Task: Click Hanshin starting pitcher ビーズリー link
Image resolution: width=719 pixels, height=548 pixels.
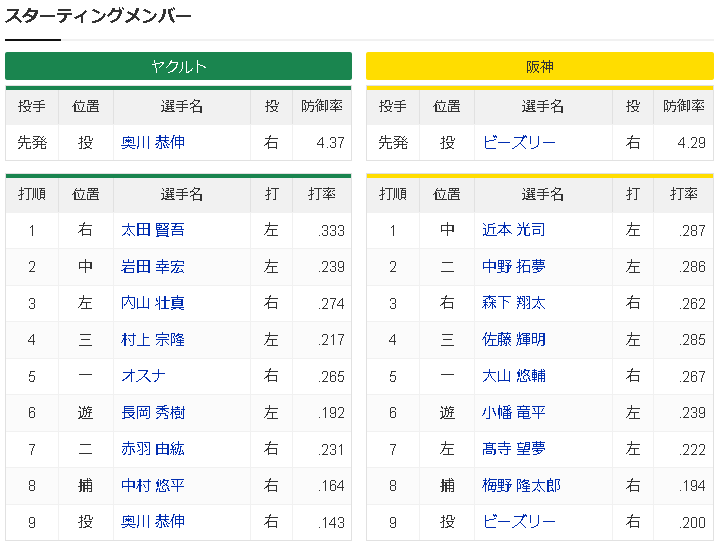Action: pyautogui.click(x=519, y=142)
